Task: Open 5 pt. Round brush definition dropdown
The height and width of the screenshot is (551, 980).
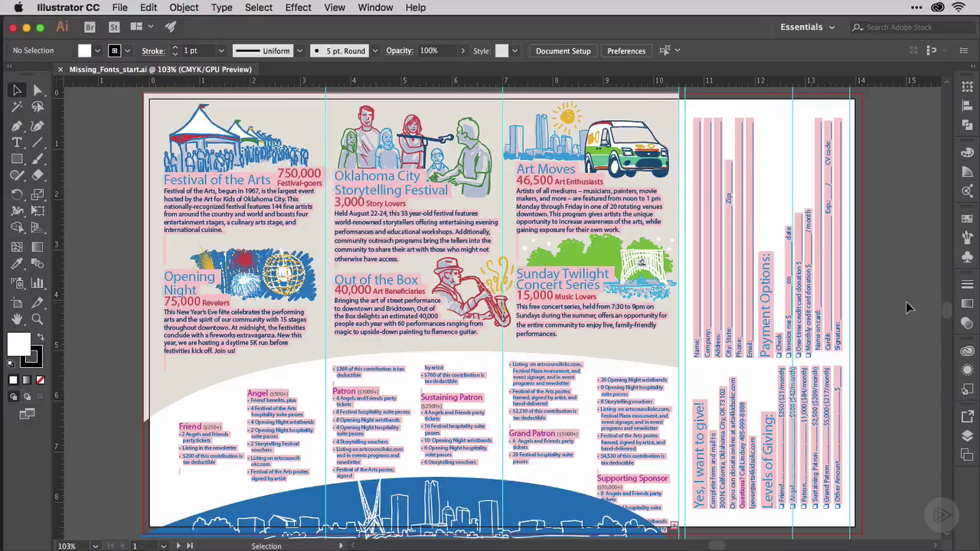Action: click(374, 51)
